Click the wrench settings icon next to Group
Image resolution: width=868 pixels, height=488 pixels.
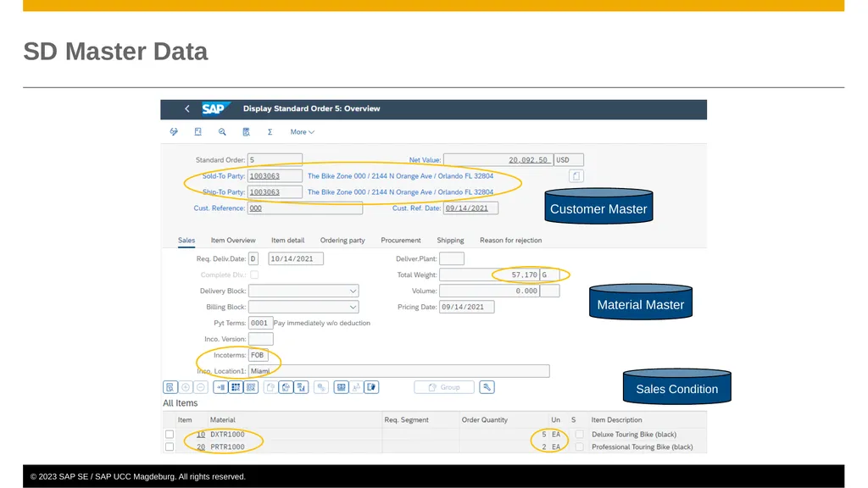[x=487, y=387]
